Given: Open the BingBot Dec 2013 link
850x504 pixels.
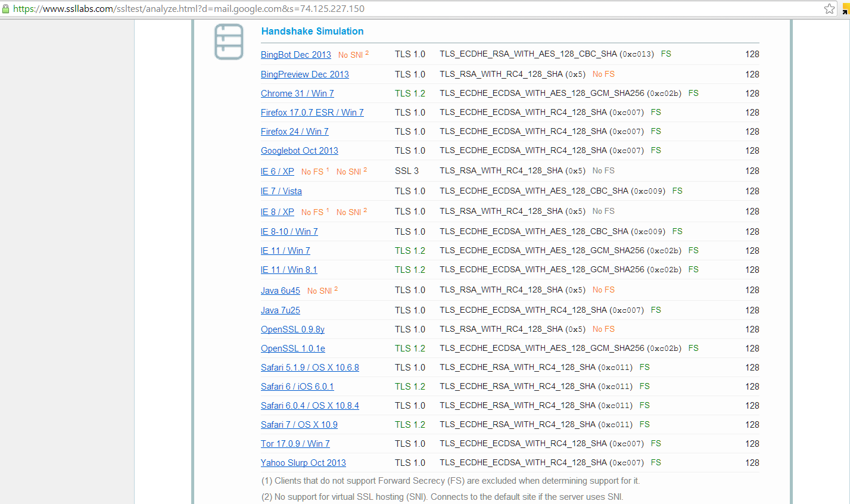Looking at the screenshot, I should (295, 55).
